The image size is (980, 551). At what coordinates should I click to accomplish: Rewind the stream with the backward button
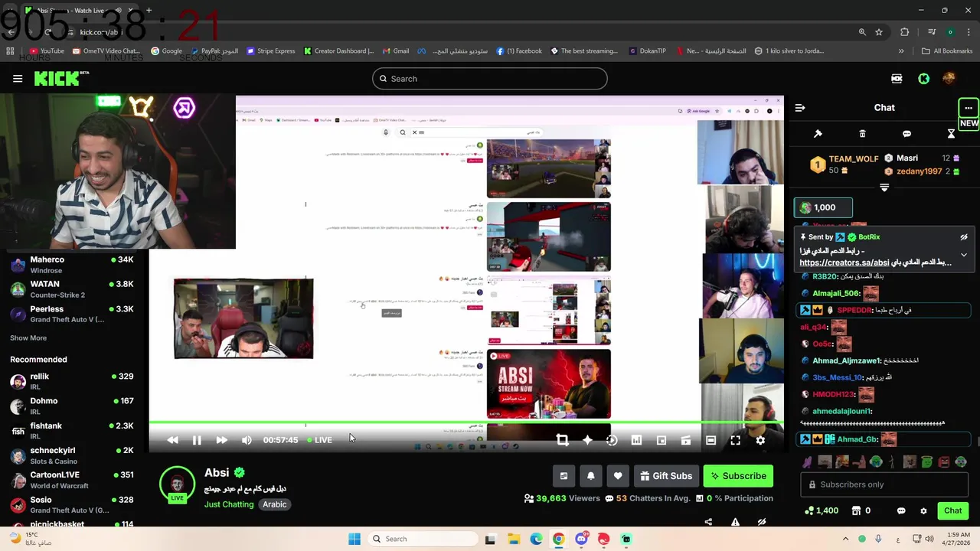(172, 440)
